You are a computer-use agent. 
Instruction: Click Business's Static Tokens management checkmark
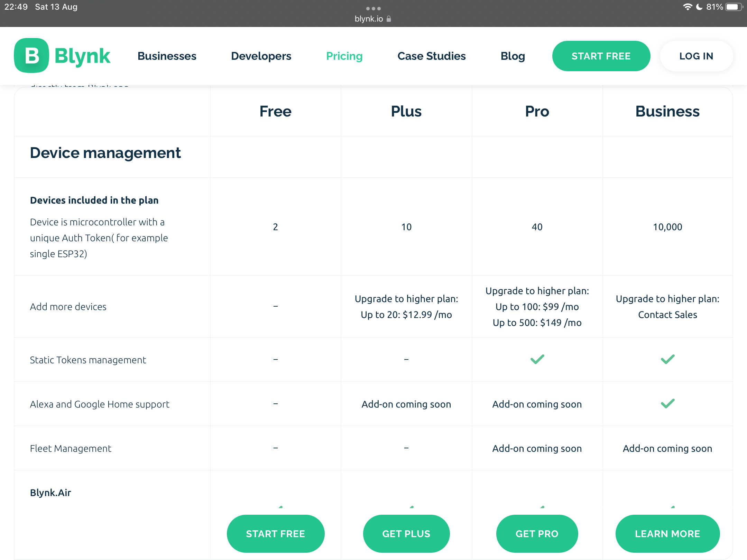click(x=668, y=360)
